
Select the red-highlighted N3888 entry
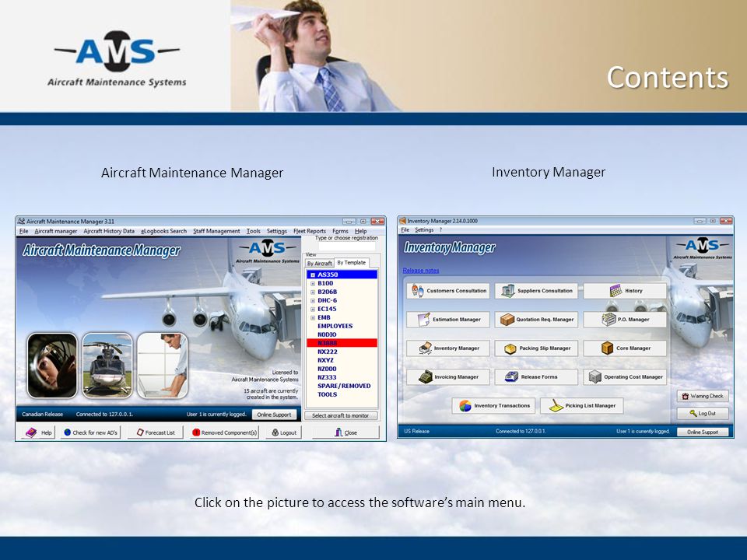tap(342, 343)
